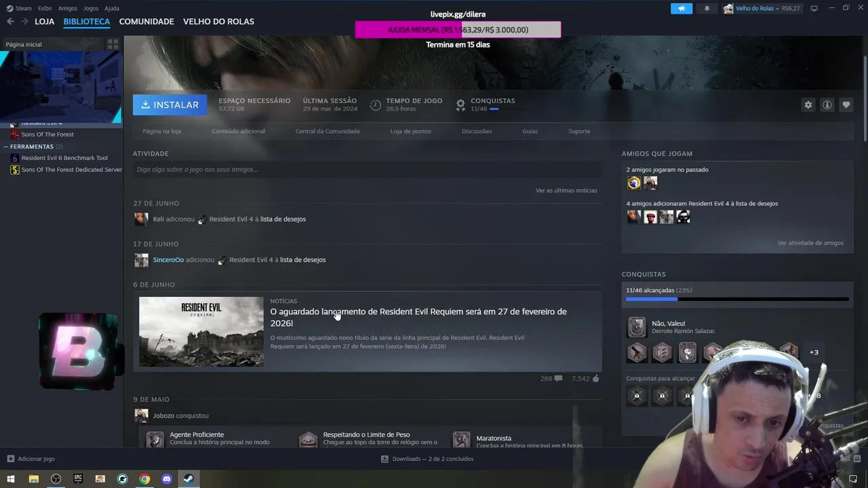Open the Loja de pontos tab

(410, 131)
